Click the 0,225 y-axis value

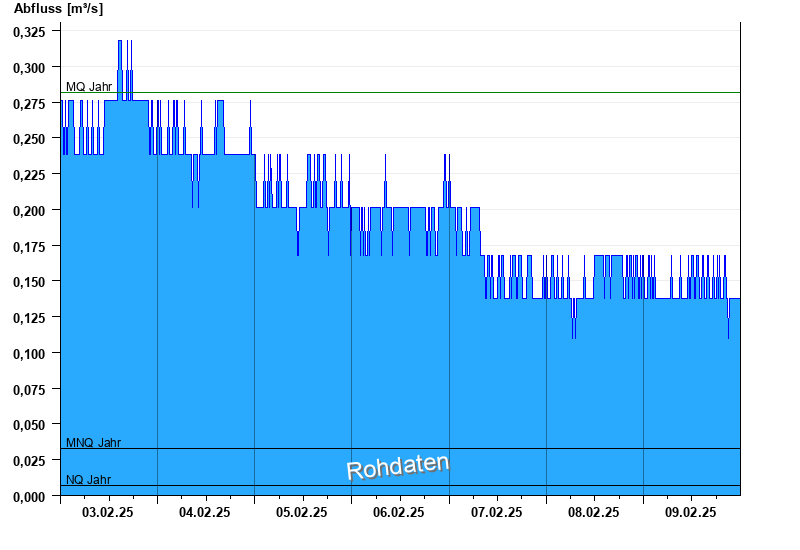[29, 175]
